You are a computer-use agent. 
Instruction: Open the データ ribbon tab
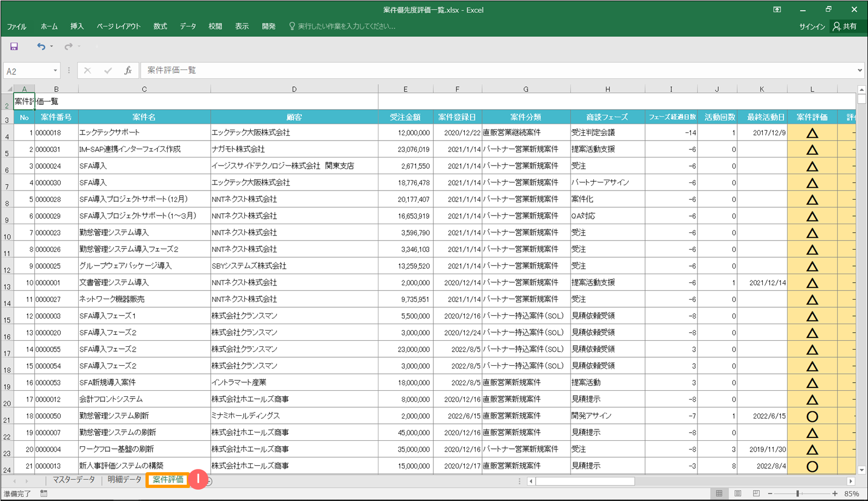188,27
